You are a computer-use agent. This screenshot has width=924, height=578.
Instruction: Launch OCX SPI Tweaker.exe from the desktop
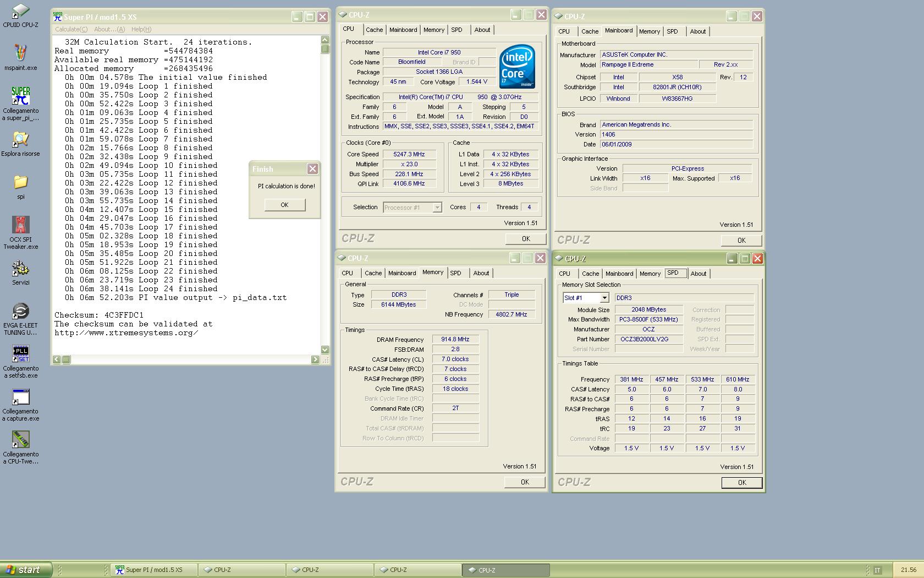click(20, 225)
